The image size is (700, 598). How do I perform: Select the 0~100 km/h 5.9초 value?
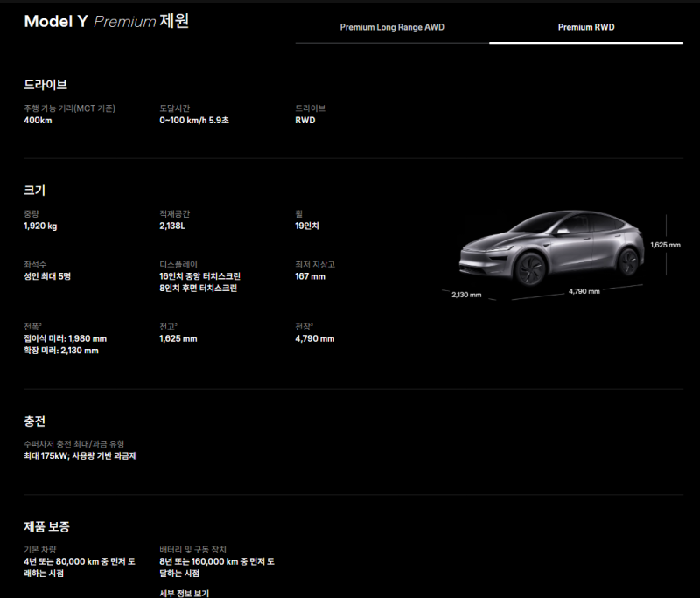[194, 121]
